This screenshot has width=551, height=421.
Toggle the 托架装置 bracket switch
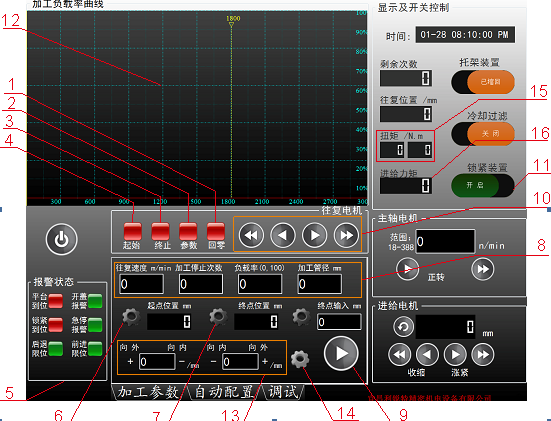tap(483, 82)
